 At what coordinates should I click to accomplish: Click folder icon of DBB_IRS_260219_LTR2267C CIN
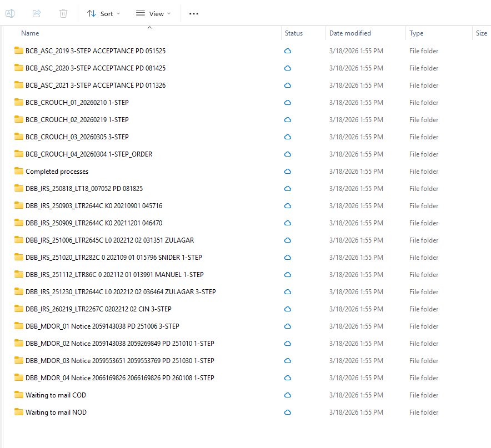point(19,309)
